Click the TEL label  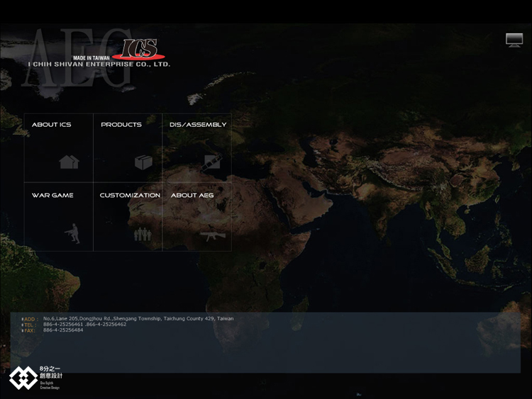30,325
